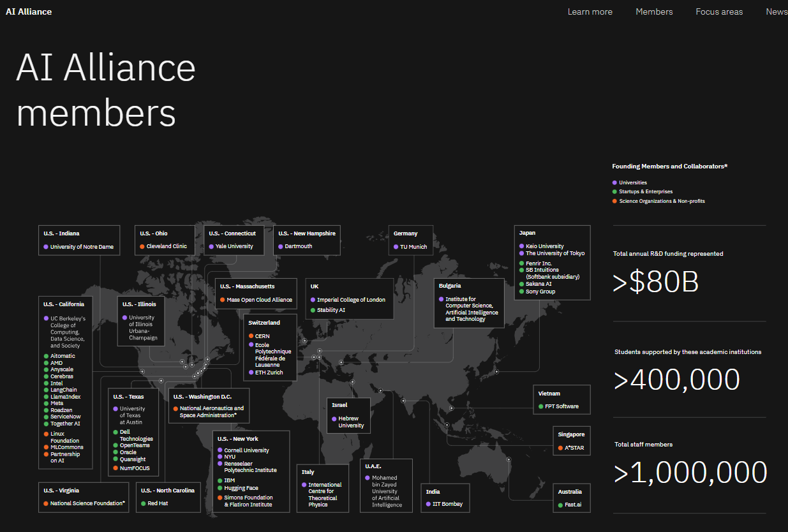Click the purple dot beside IIT Bombay
The height and width of the screenshot is (532, 788).
(428, 504)
